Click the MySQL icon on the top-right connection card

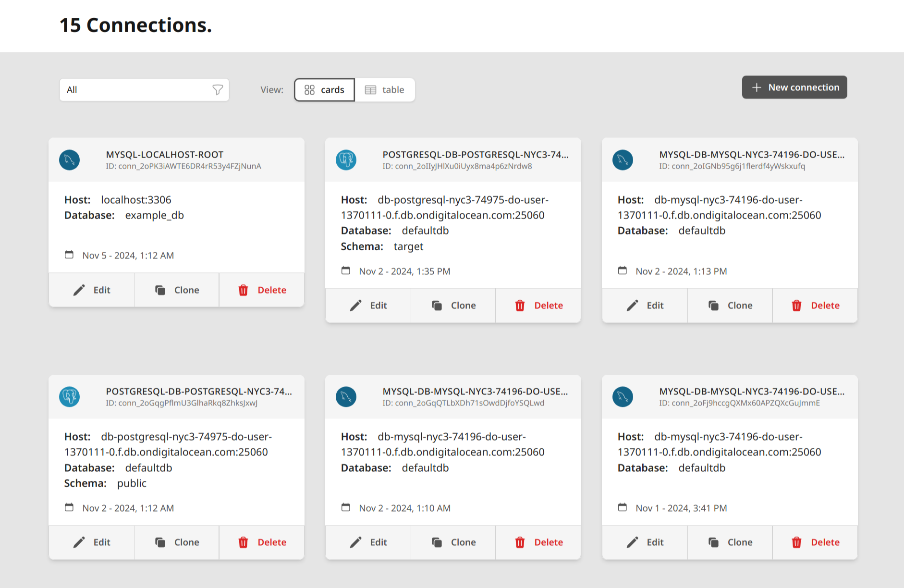(623, 159)
